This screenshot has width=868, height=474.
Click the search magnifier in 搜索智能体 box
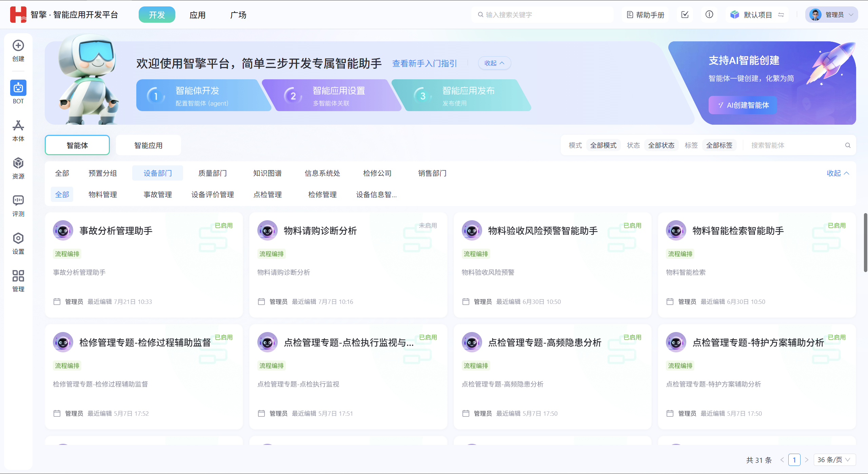click(848, 145)
